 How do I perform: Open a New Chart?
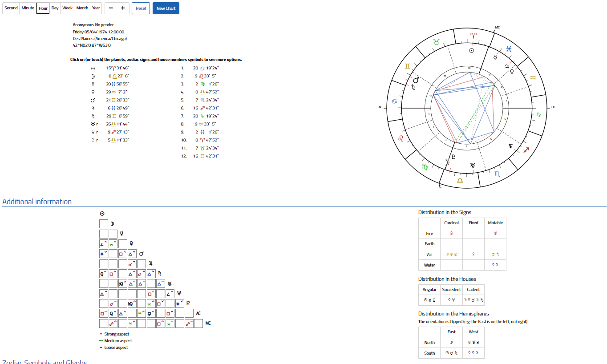166,8
